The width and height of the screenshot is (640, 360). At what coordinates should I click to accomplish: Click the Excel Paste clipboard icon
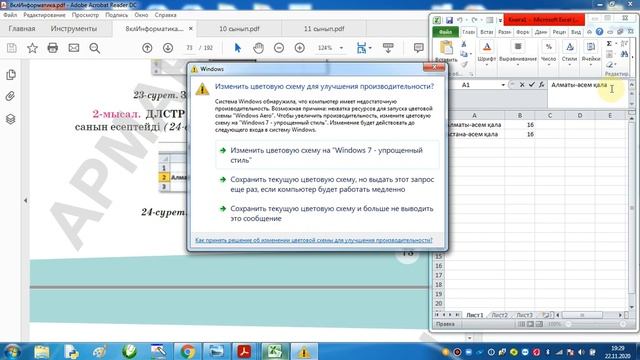446,48
